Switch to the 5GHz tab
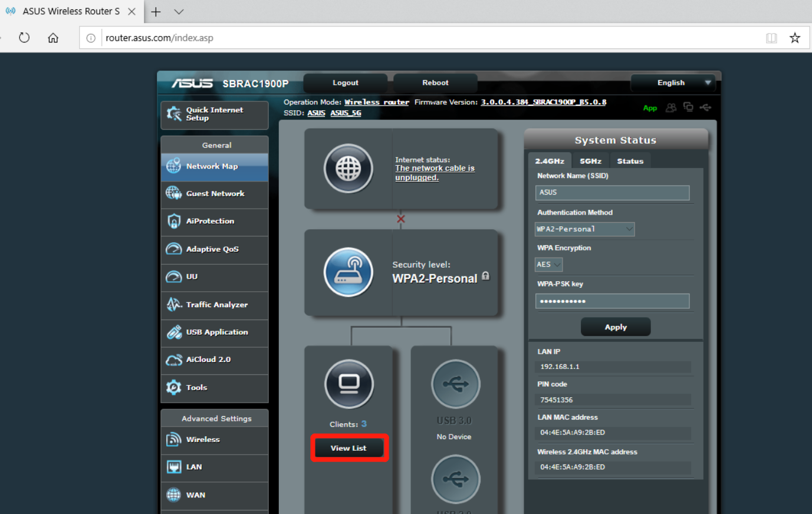Screen dimensions: 812x514 click(590, 161)
